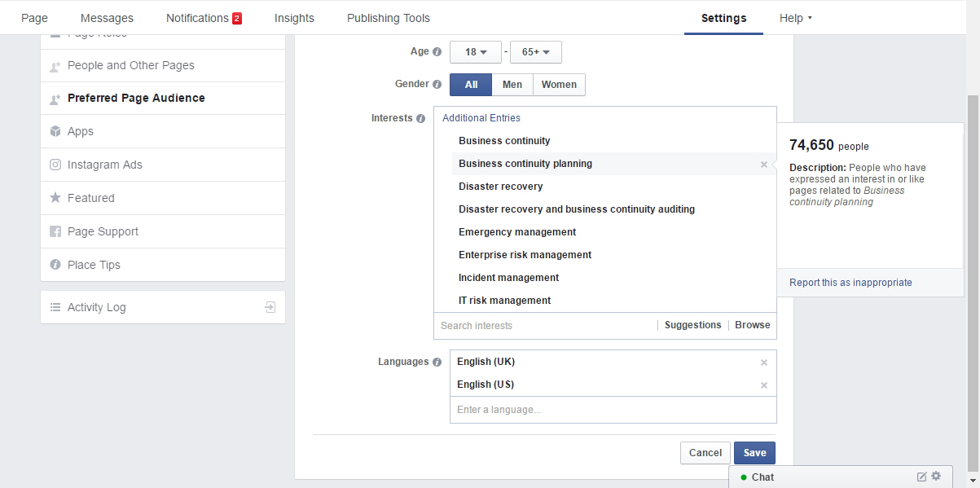Expand the Help dropdown menu
Image resolution: width=980 pixels, height=488 pixels.
point(794,17)
